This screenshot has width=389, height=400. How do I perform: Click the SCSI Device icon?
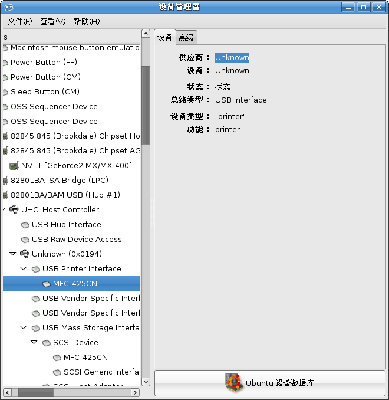(x=46, y=343)
